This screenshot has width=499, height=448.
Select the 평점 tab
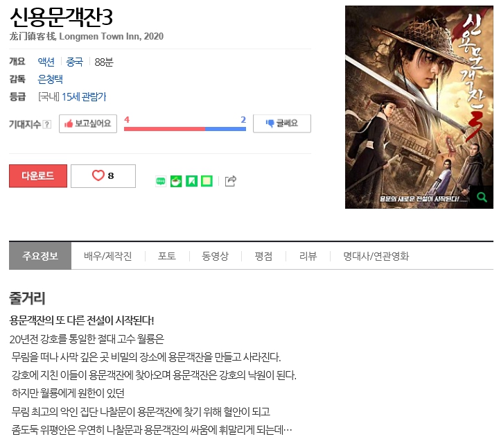pyautogui.click(x=263, y=256)
